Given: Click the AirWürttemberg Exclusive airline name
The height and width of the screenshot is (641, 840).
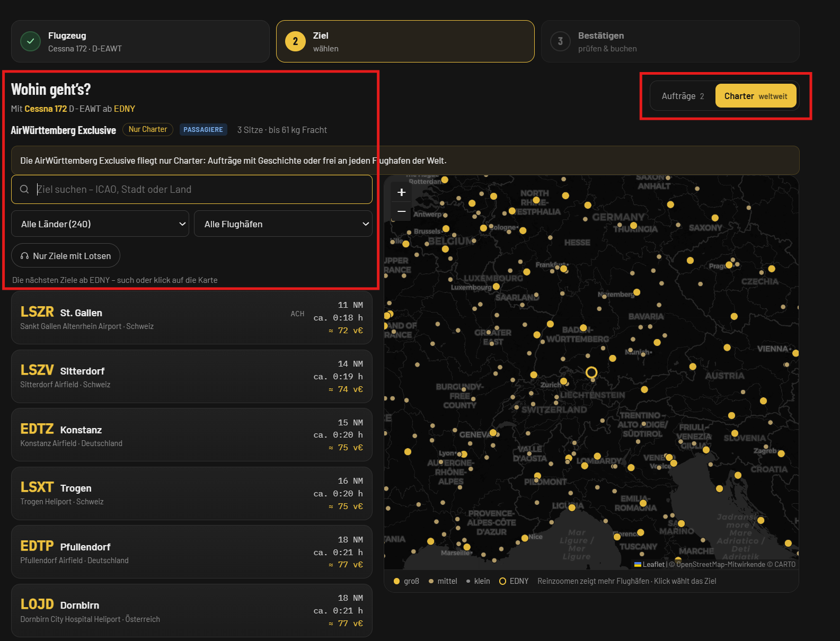Looking at the screenshot, I should [x=64, y=130].
